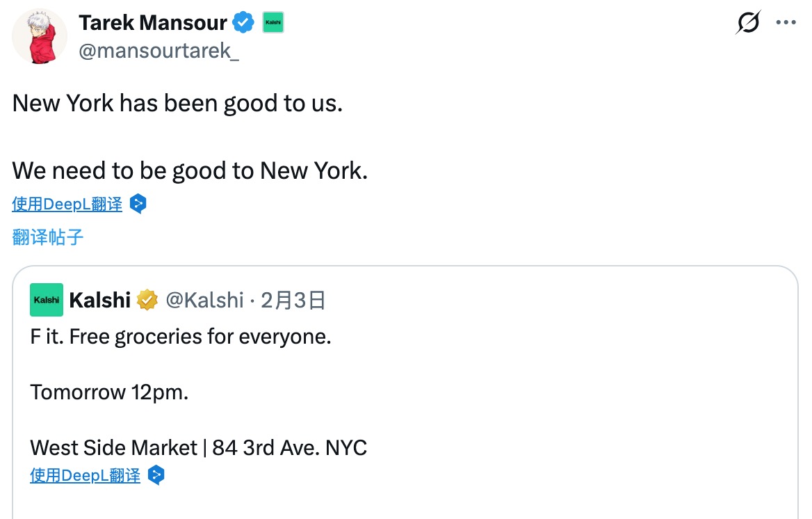Click the DeepL icon under the main post

coord(138,204)
